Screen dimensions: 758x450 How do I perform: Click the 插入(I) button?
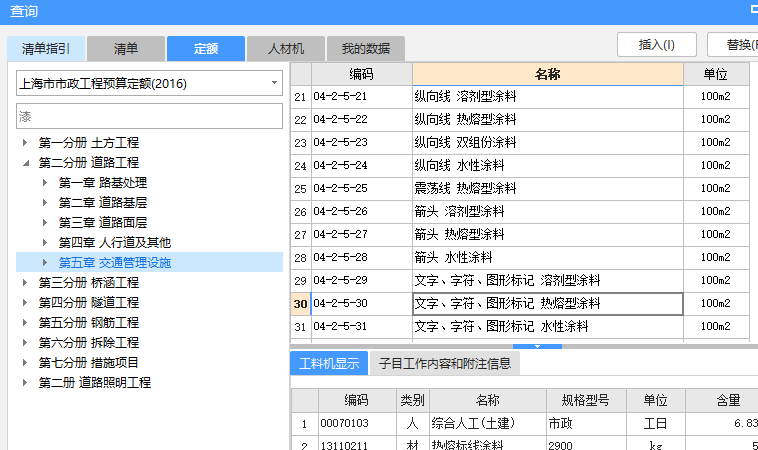[656, 45]
